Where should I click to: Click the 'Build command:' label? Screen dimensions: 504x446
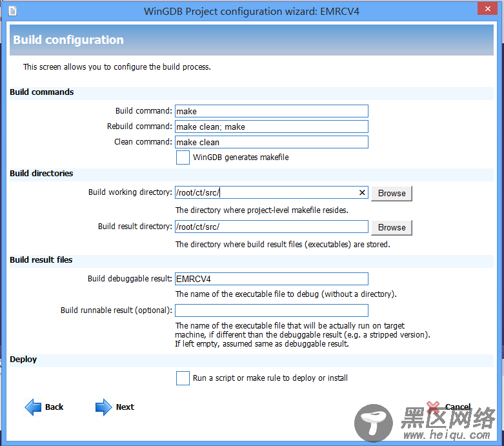pyautogui.click(x=144, y=111)
